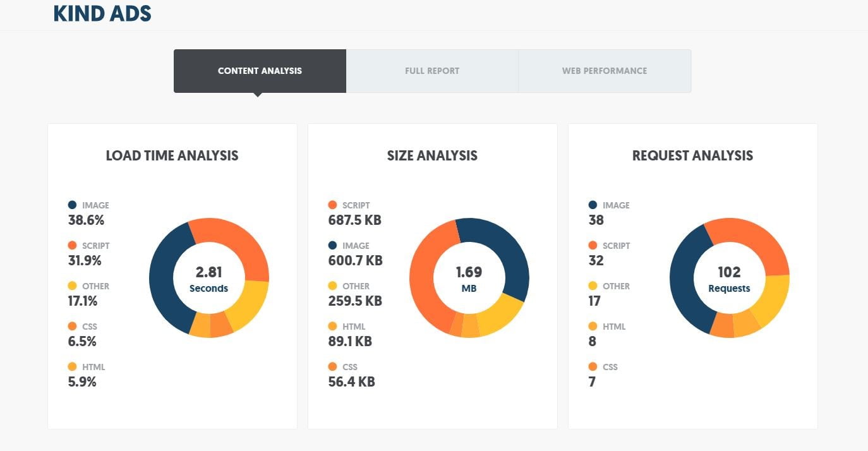Click the Other dot in Load Time legend
The image size is (868, 451).
point(72,286)
